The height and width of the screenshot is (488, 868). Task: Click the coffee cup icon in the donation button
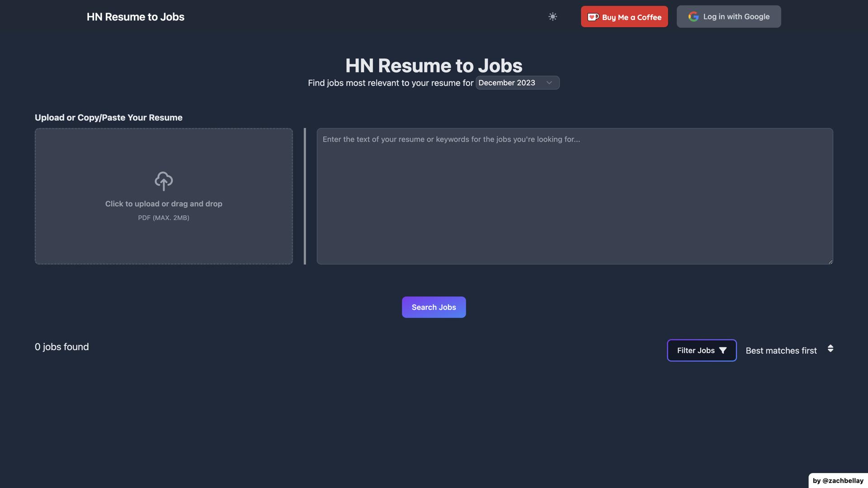click(593, 16)
